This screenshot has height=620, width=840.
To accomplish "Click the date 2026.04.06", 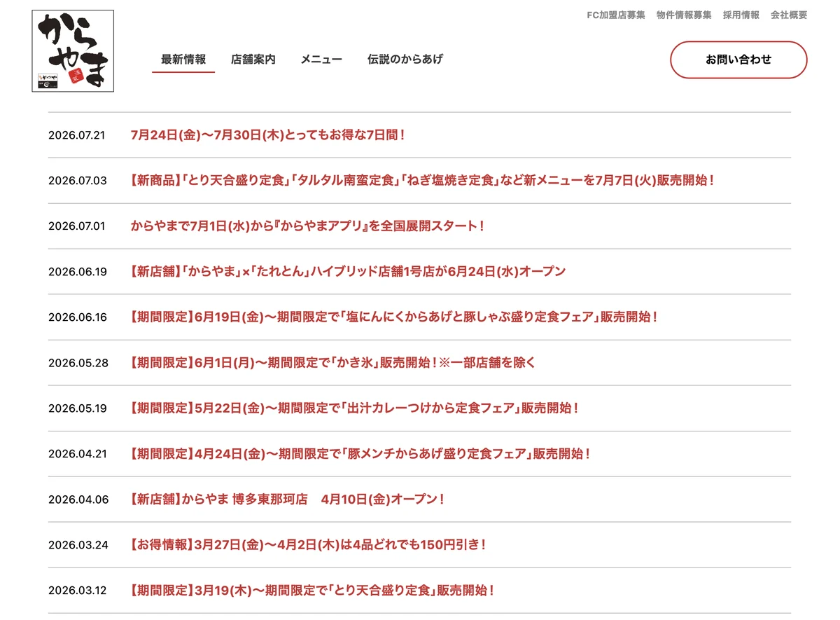I will 78,500.
